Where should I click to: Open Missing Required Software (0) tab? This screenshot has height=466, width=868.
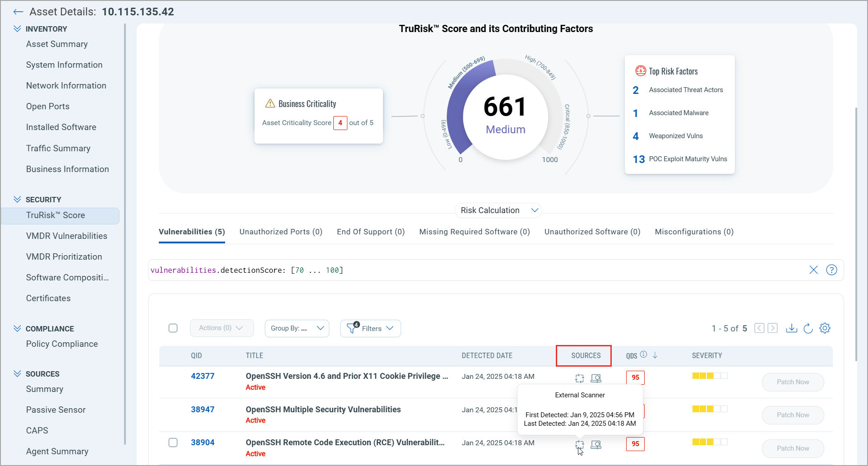(x=475, y=232)
